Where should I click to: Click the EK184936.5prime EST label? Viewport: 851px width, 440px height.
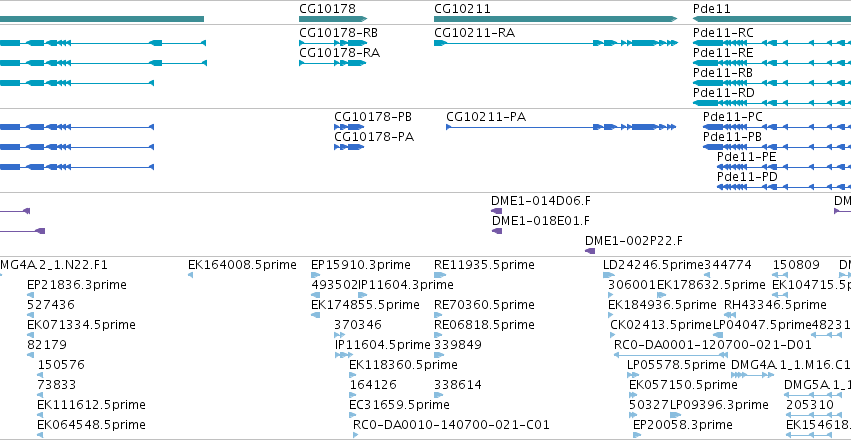(x=662, y=304)
